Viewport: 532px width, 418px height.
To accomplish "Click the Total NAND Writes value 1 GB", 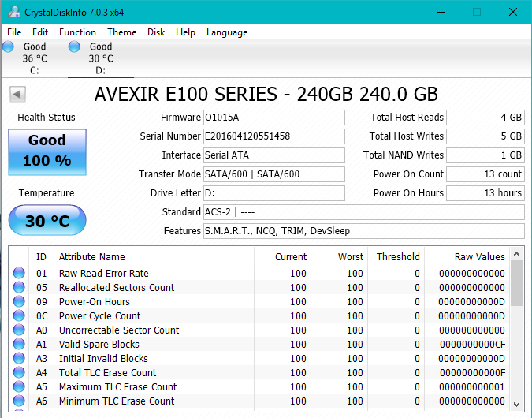I will pos(485,155).
